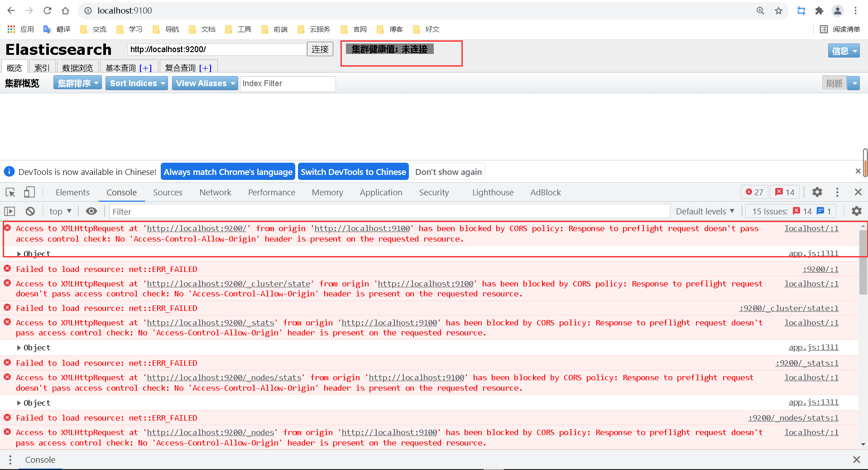868x470 pixels.
Task: Activate the DevTools inspect element picker
Action: tap(10, 192)
